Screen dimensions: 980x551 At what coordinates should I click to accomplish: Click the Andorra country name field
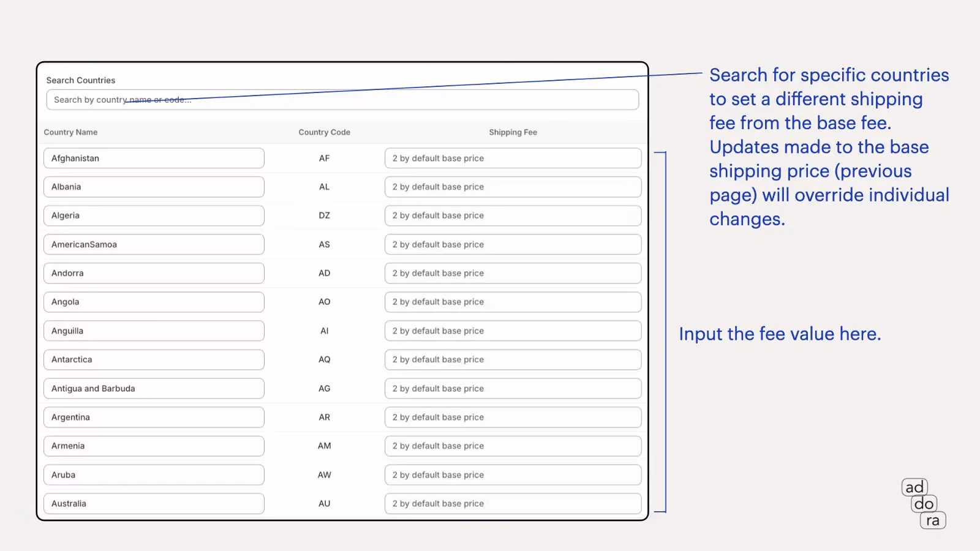pos(154,273)
